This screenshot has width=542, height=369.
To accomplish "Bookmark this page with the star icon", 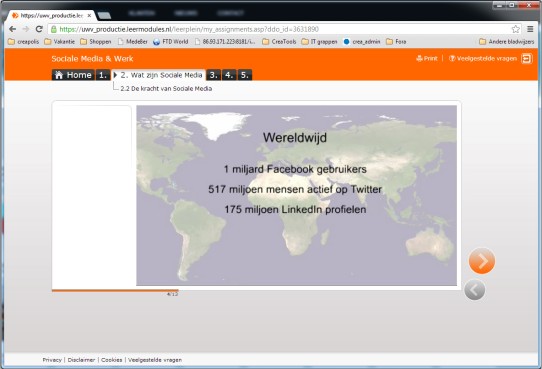I will click(x=516, y=29).
